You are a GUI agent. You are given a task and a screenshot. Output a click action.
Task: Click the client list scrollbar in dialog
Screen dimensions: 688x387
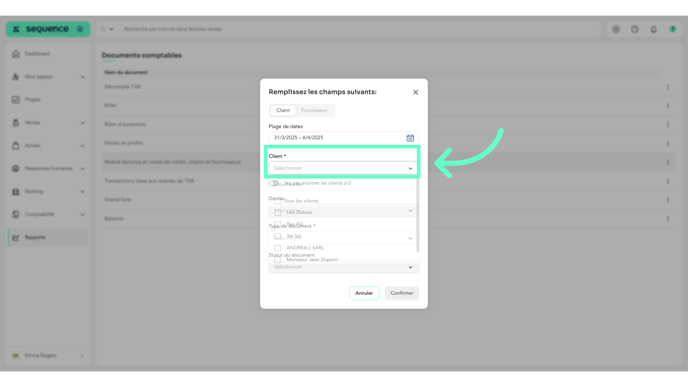417,215
